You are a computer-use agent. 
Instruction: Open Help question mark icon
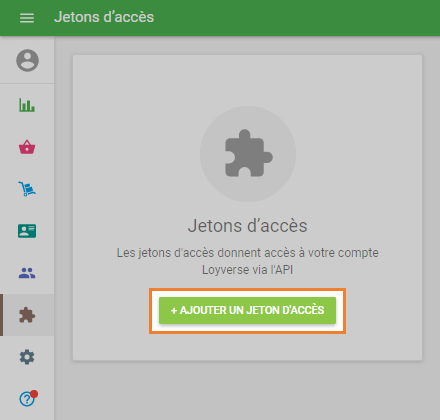28,398
